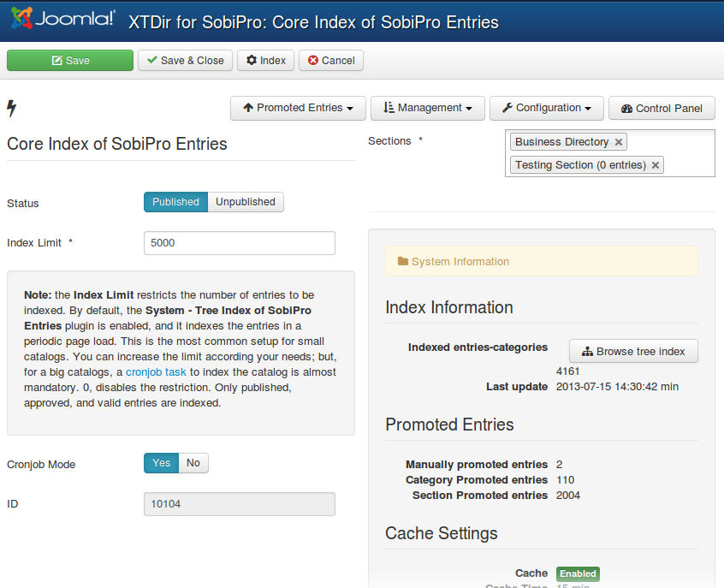Click the Business Directory tag text
Viewport: 724px width, 588px height.
coord(562,142)
